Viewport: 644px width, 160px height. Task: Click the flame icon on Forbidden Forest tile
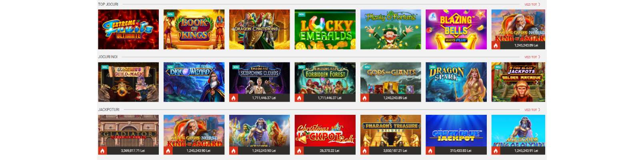[x=299, y=98]
